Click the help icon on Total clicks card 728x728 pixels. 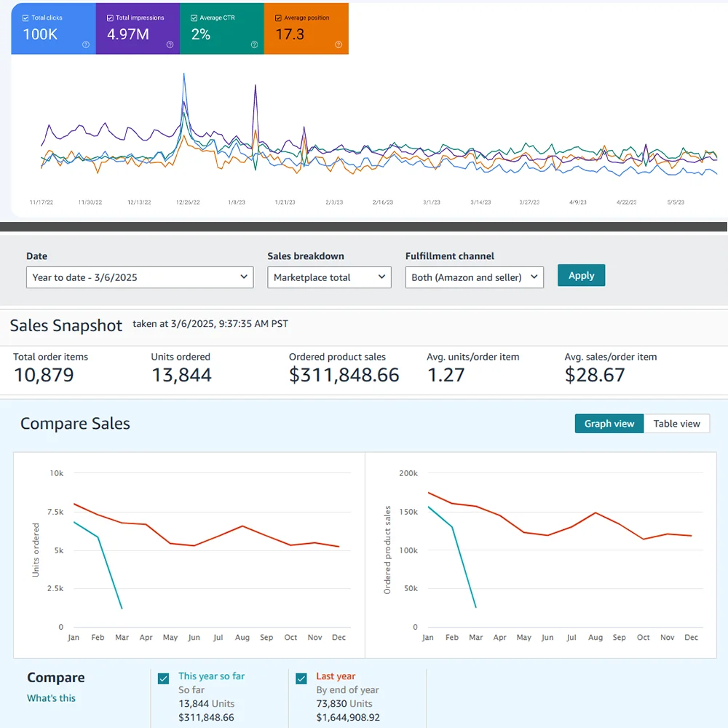[x=86, y=44]
